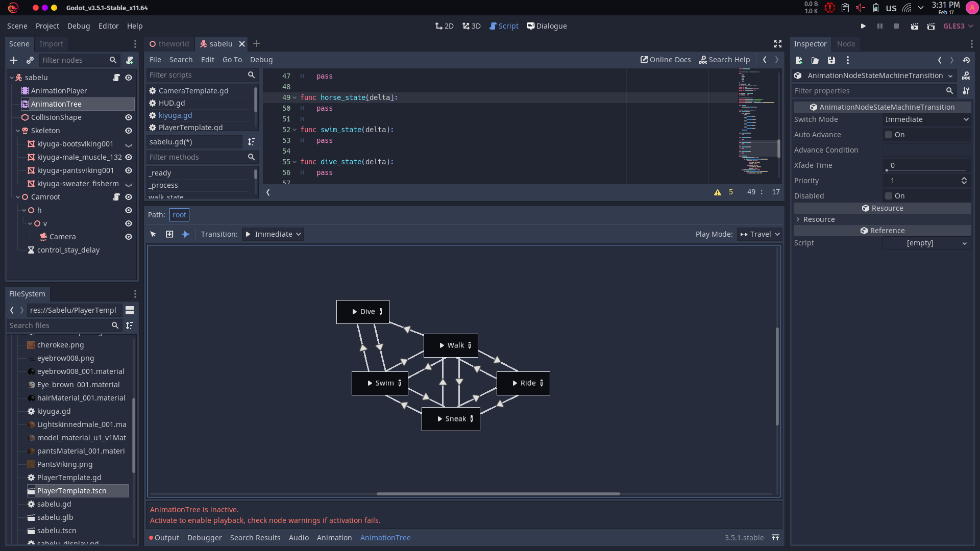Click the pause playback icon in toolbar
This screenshot has width=980, height=551.
(x=880, y=26)
